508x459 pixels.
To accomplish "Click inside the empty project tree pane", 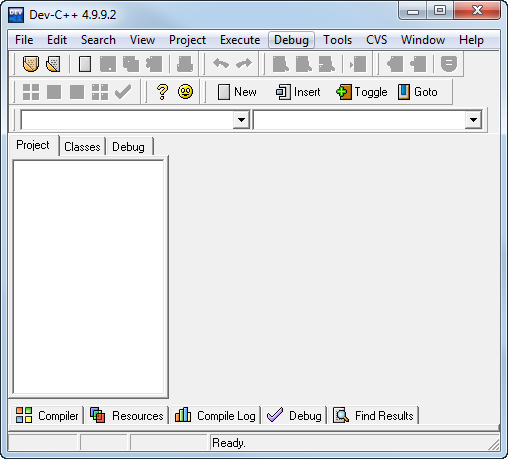I will [89, 277].
